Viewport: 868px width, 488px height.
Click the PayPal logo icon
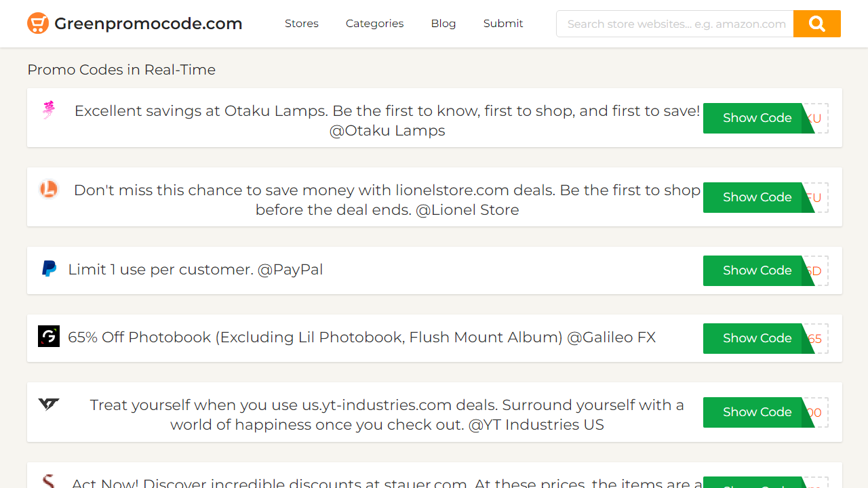(x=49, y=269)
